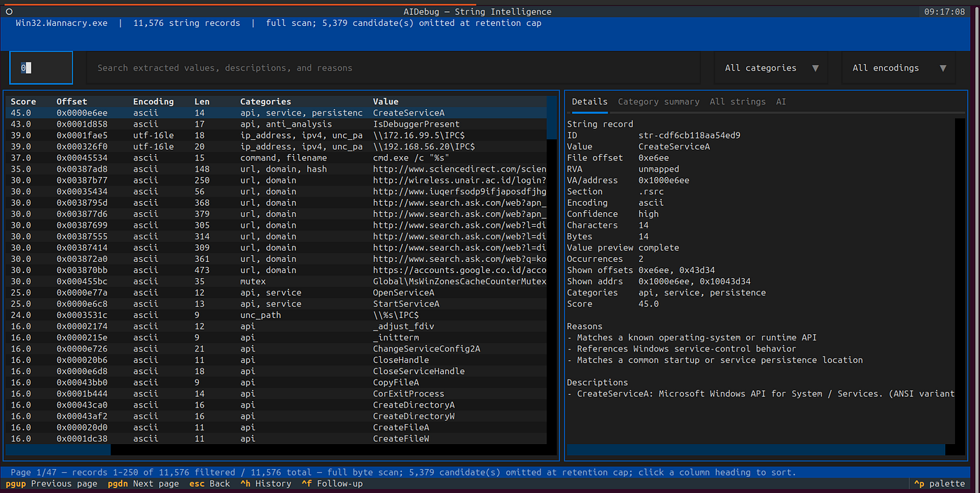Select the \\192.168.56.20\IPC$ row
The image size is (980, 493).
276,146
